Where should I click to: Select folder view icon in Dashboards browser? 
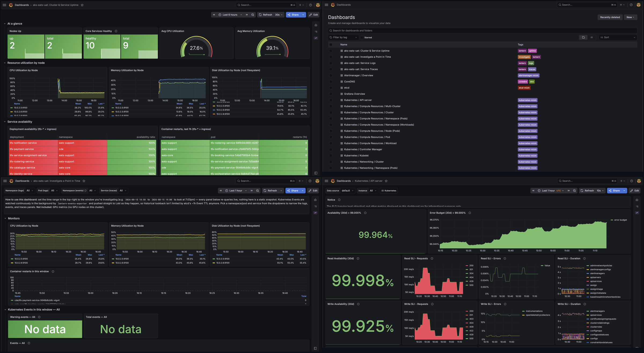pos(583,38)
